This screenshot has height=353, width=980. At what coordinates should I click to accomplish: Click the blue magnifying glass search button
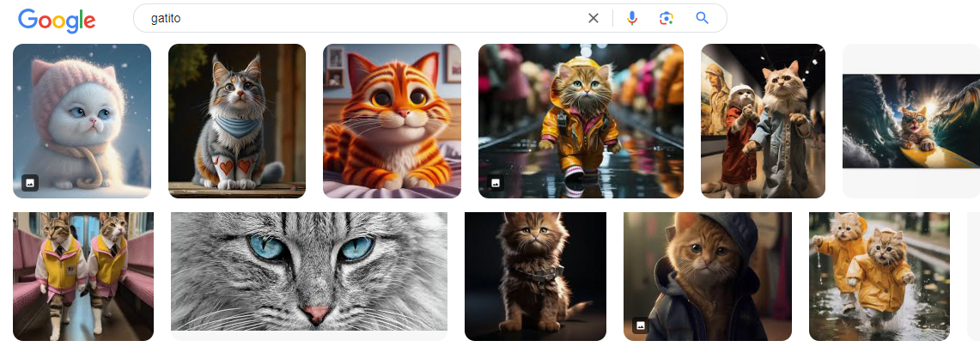click(x=703, y=18)
